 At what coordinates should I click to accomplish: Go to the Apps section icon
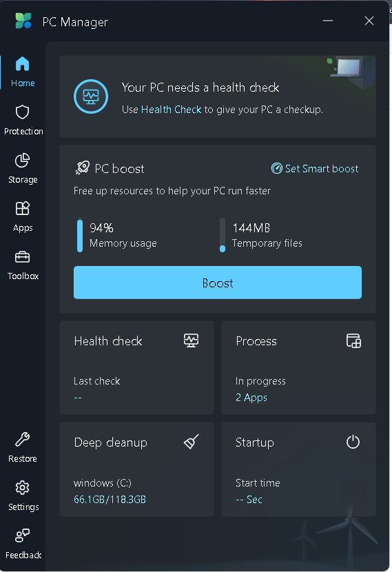point(22,209)
